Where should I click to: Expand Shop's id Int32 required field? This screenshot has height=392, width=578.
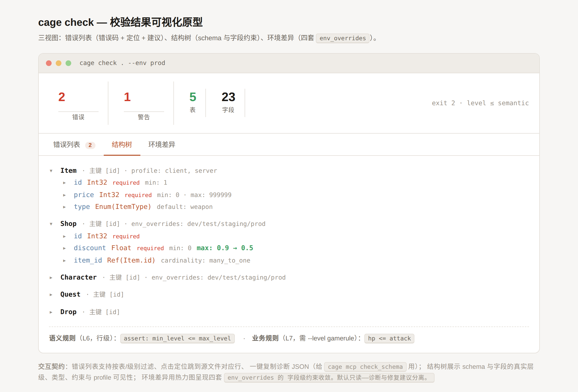pos(64,236)
